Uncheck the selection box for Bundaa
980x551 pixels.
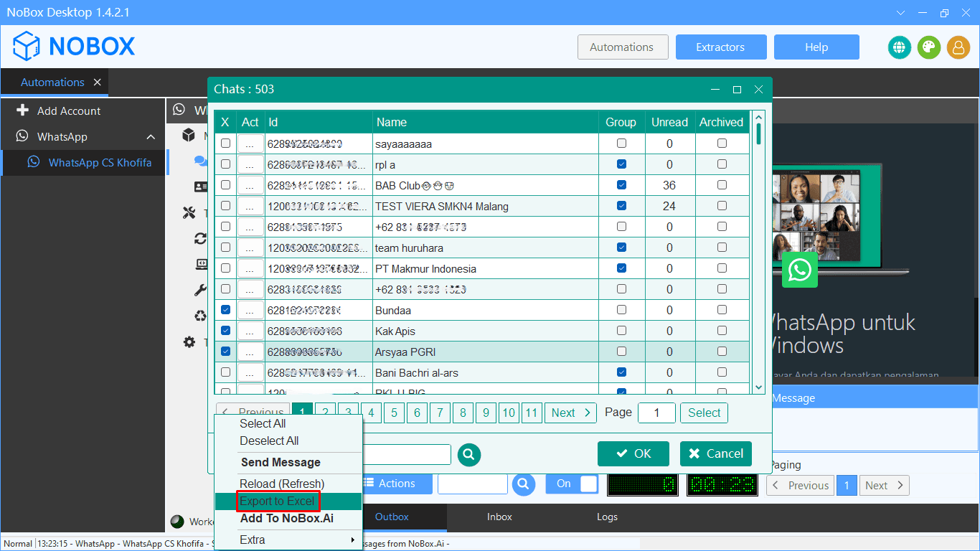click(225, 310)
